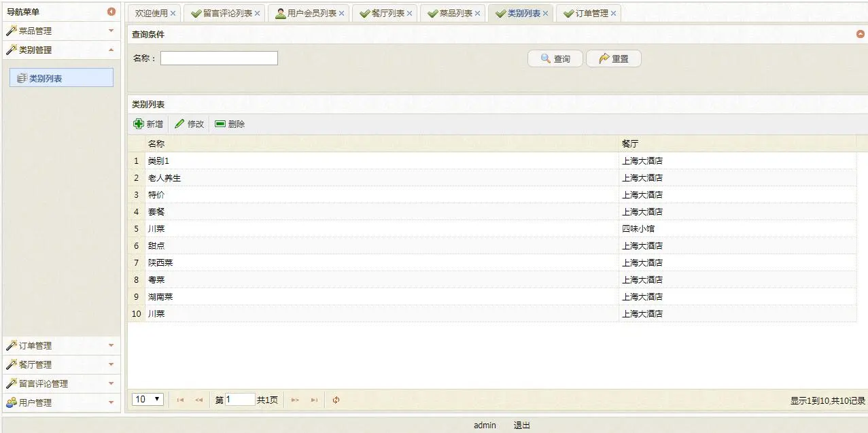Sort by the 餐厅 column header
Image resolution: width=868 pixels, height=433 pixels.
click(x=738, y=144)
